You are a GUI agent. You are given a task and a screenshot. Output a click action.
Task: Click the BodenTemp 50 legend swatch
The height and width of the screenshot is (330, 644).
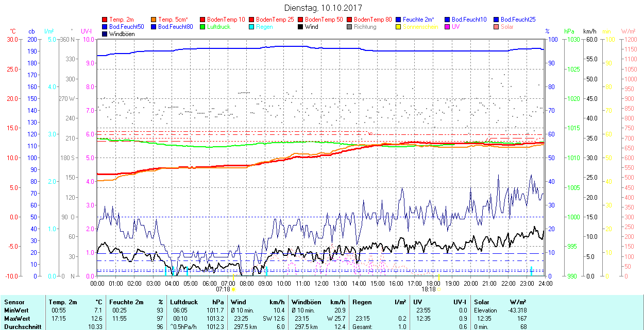pos(301,20)
